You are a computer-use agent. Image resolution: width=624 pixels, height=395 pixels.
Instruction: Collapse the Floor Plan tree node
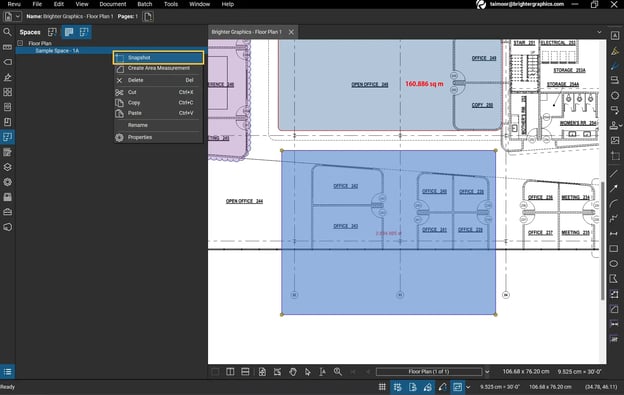click(20, 43)
